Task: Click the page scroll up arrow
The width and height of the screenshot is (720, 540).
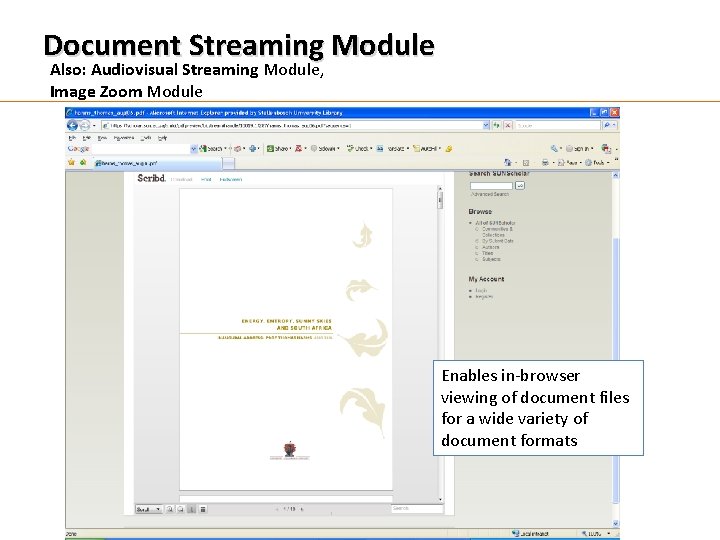Action: click(616, 175)
